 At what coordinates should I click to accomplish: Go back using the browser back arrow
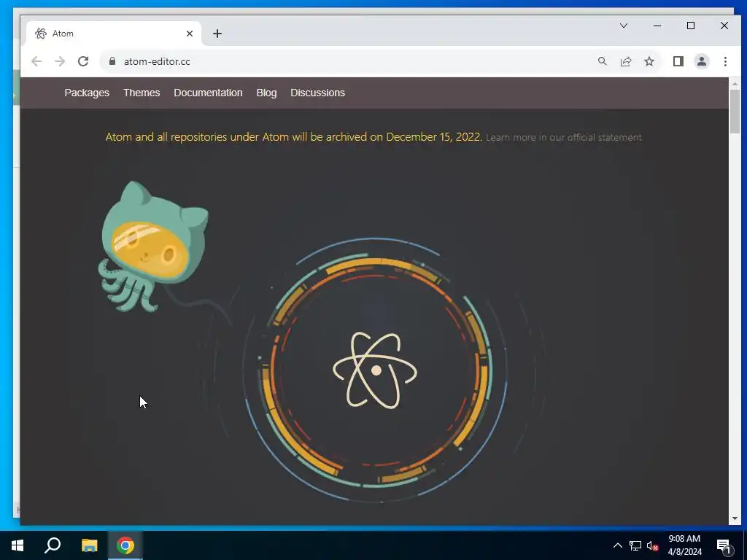pos(36,61)
